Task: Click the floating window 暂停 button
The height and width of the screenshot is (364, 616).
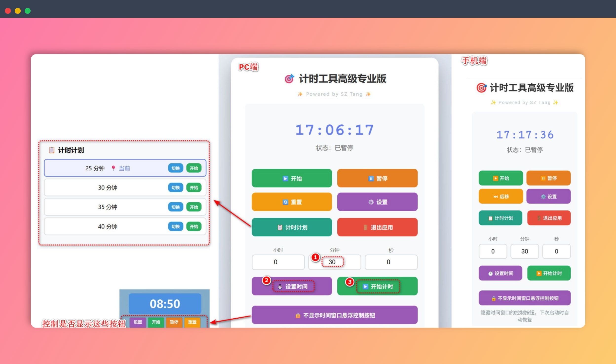Action: click(174, 322)
